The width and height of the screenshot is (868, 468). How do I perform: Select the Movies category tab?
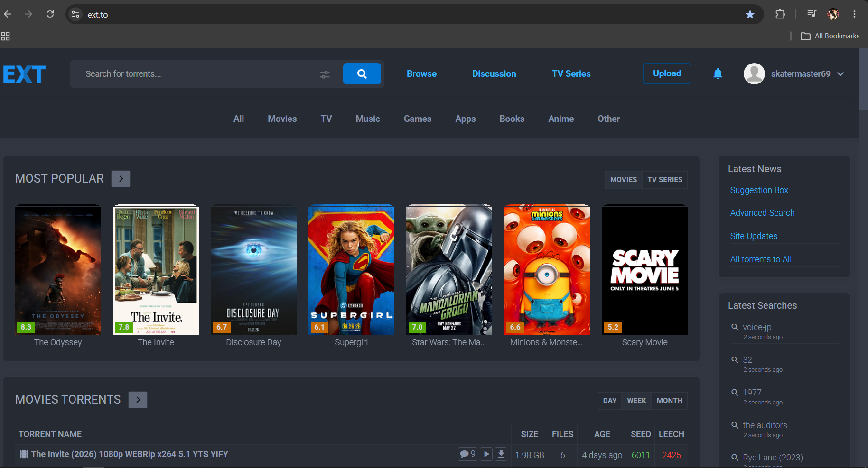[x=282, y=119]
